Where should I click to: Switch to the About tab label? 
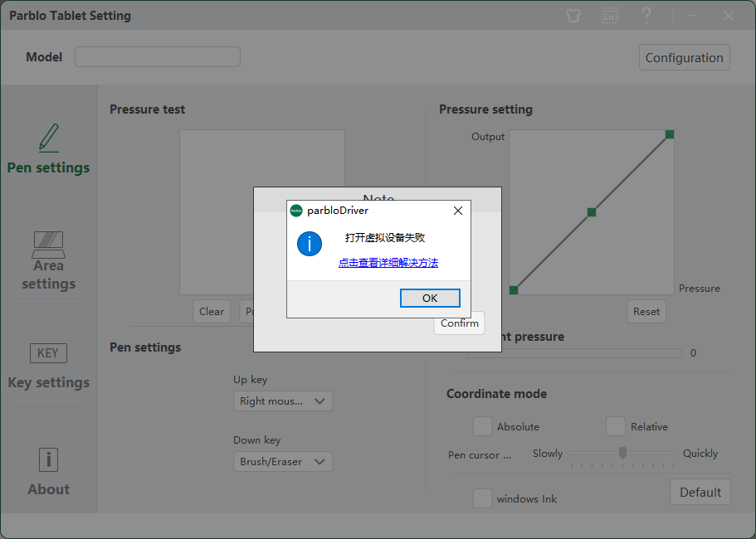click(x=49, y=489)
